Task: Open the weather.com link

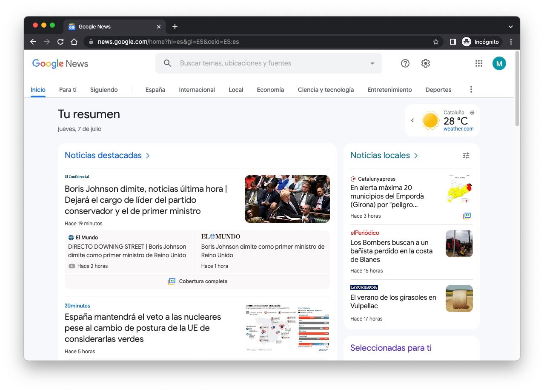Action: click(458, 128)
